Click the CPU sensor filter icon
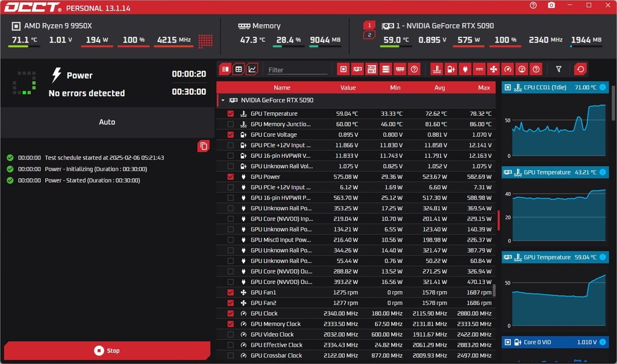The image size is (617, 364). point(343,69)
